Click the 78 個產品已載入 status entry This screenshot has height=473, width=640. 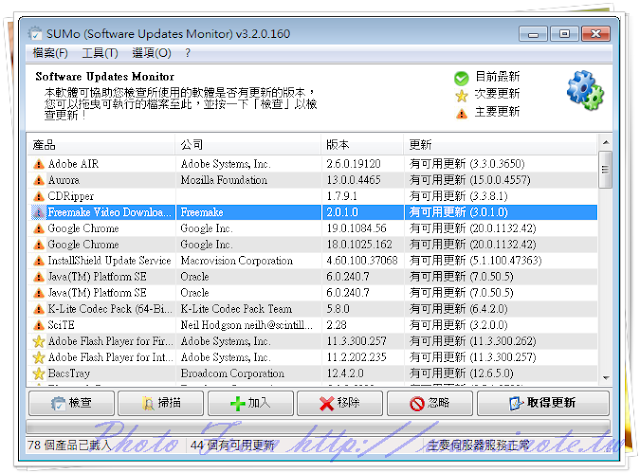point(69,445)
